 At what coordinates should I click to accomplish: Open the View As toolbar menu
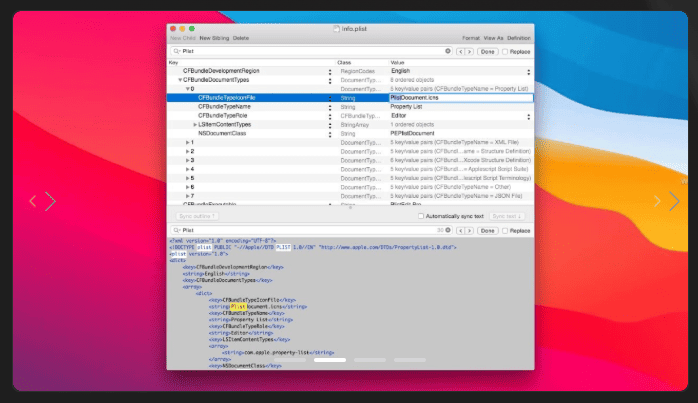(x=493, y=38)
